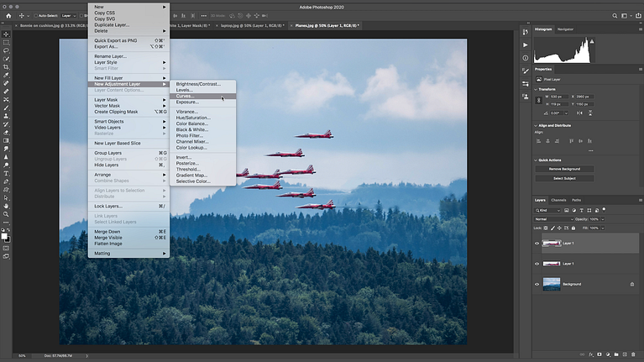Toggle the Auto-Select checkbox
The image size is (644, 362).
(36, 16)
